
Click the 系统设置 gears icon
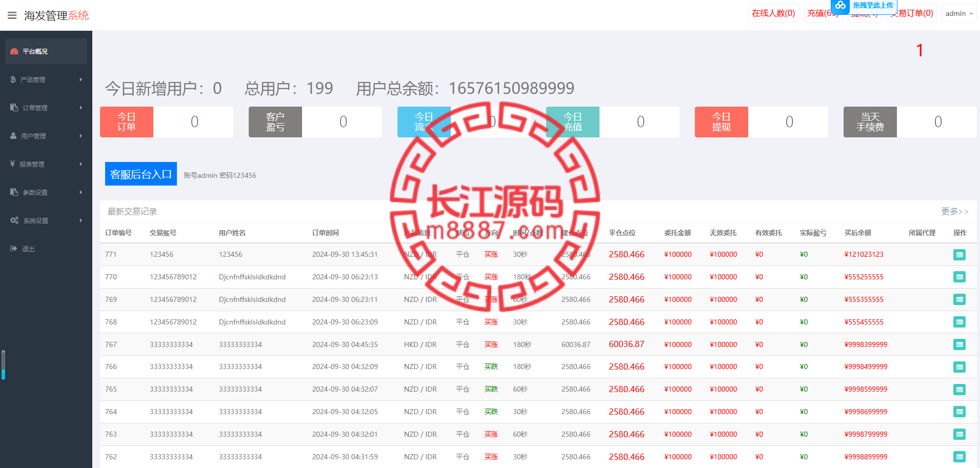[14, 220]
